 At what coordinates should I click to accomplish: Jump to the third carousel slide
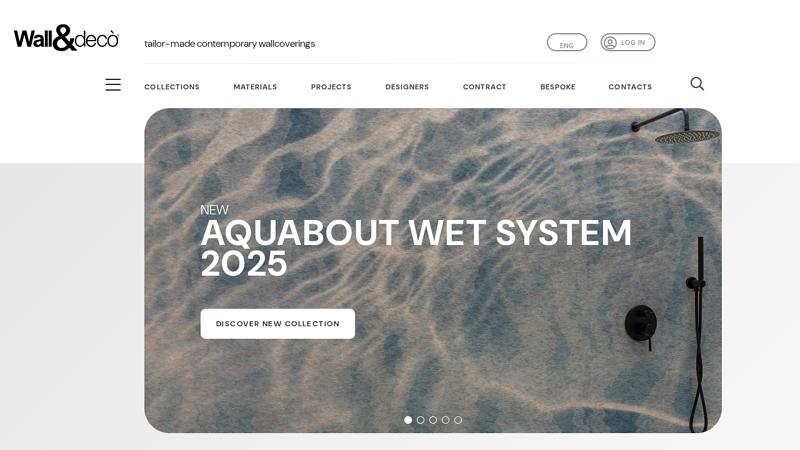433,420
